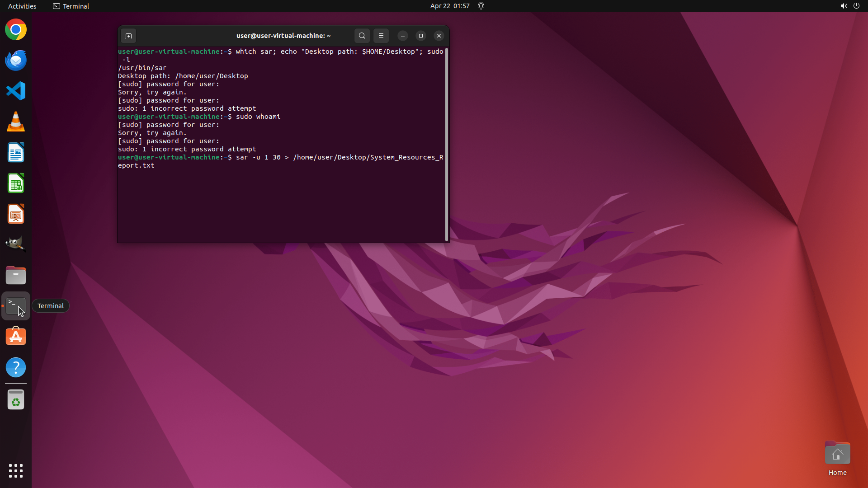Open LibreOffice Writer from dock
Image resolution: width=868 pixels, height=488 pixels.
point(16,153)
